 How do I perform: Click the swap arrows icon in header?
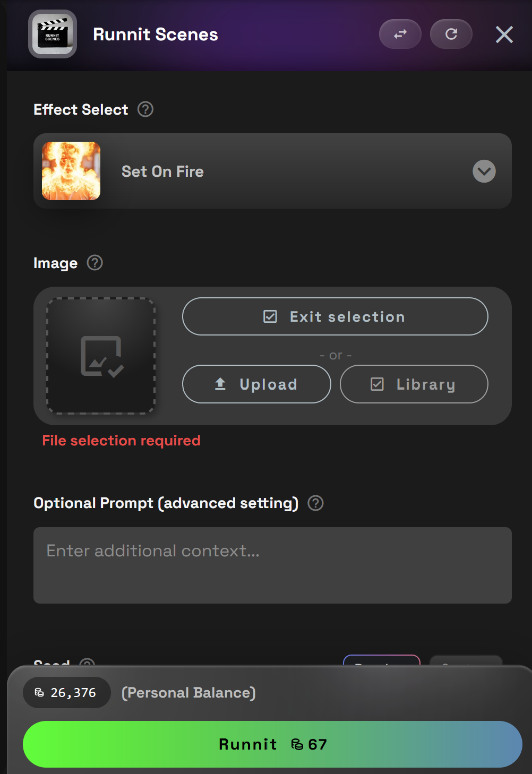[400, 34]
